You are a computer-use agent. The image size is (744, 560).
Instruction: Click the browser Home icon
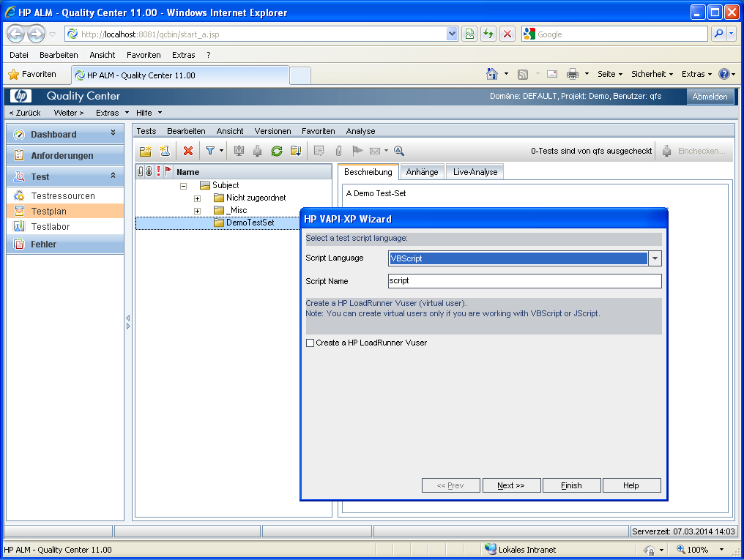click(x=492, y=74)
